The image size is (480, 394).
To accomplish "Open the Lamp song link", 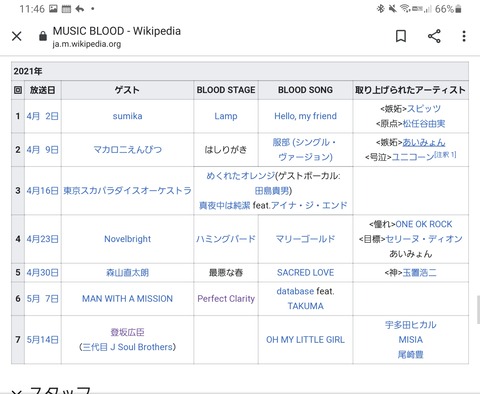I will click(x=226, y=116).
